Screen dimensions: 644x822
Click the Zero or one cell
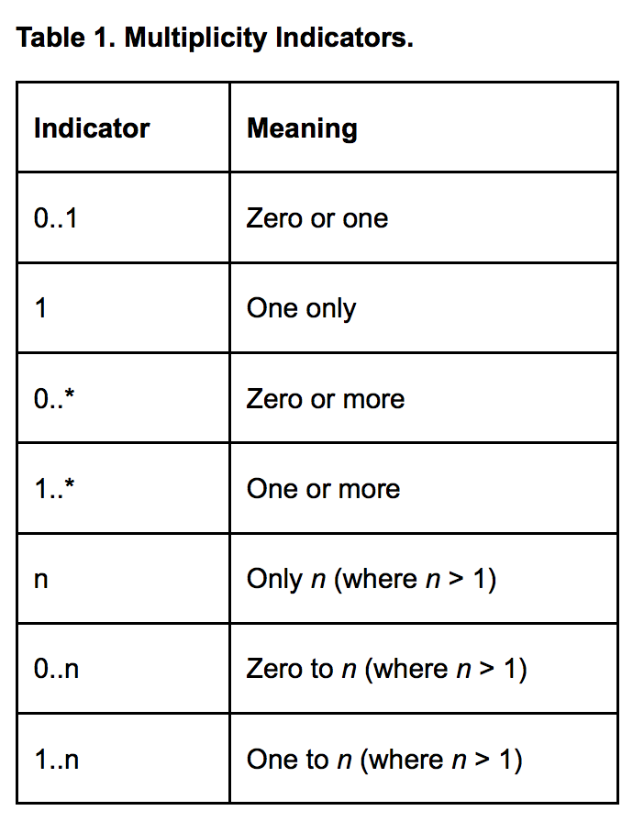pyautogui.click(x=423, y=217)
